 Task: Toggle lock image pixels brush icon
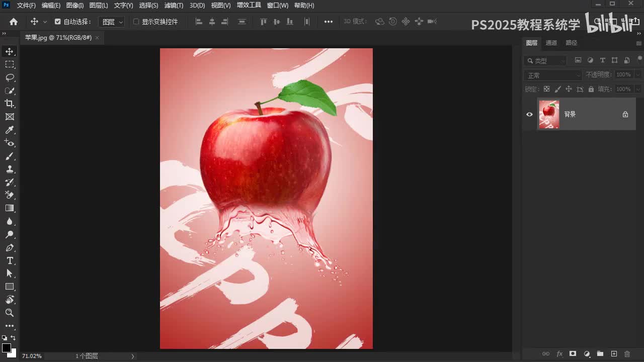(x=557, y=89)
